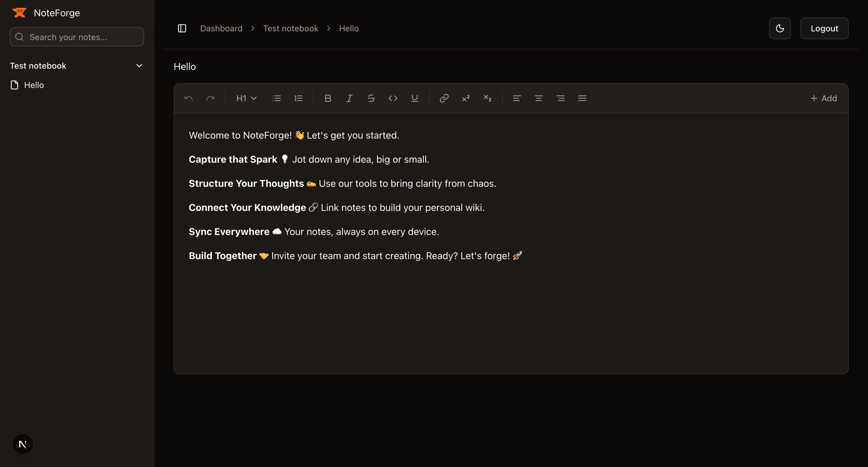Toggle the sidebar panel icon near breadcrumbs

182,28
